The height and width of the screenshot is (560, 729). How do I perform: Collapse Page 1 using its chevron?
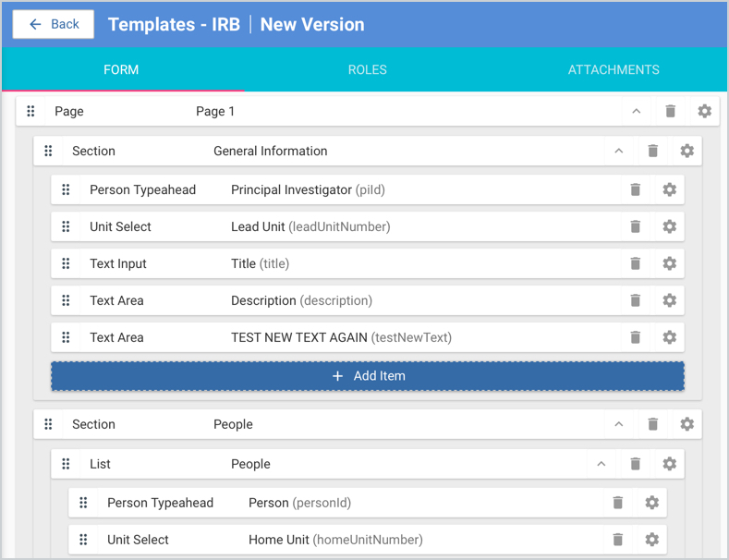click(x=636, y=111)
